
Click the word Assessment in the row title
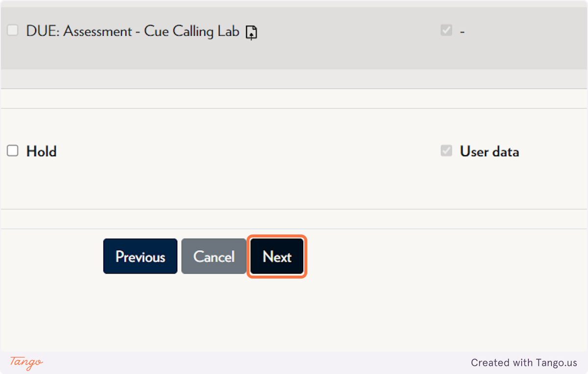tap(98, 32)
